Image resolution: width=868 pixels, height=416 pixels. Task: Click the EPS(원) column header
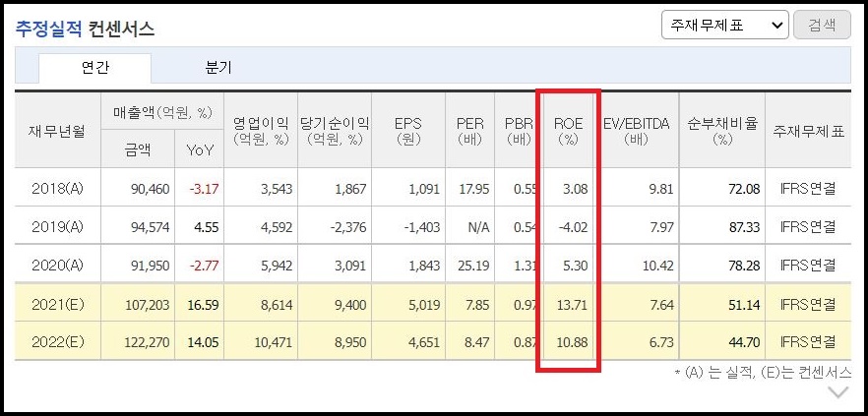[x=408, y=132]
